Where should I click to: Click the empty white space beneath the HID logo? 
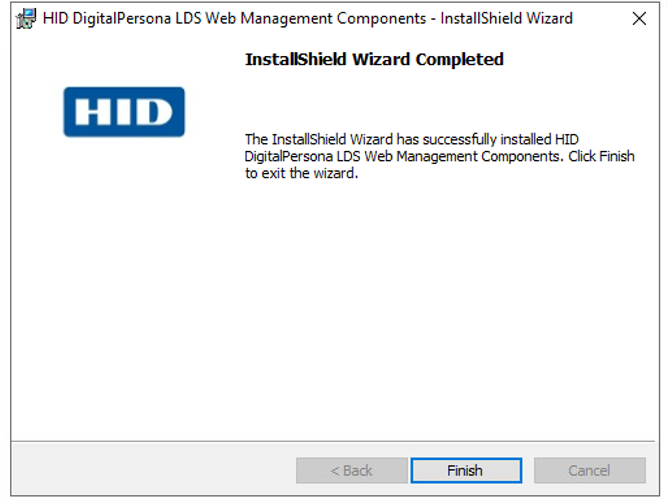tap(124, 280)
